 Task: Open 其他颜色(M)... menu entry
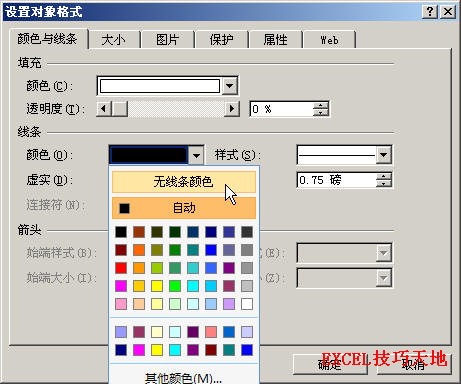pos(184,377)
